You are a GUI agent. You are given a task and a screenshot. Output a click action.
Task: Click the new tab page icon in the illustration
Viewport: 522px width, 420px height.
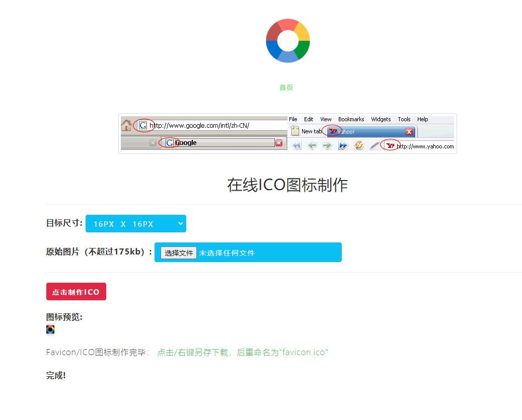tap(295, 131)
